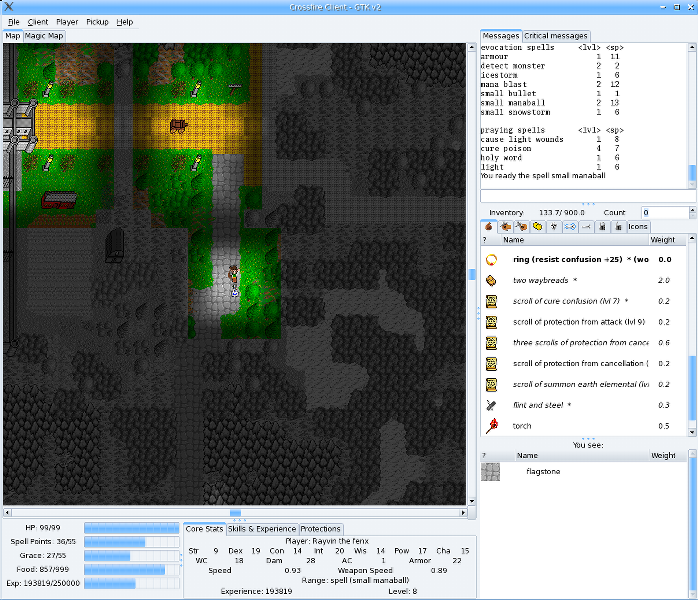This screenshot has height=600, width=698.
Task: Select the torch icon in inventory
Action: click(491, 426)
